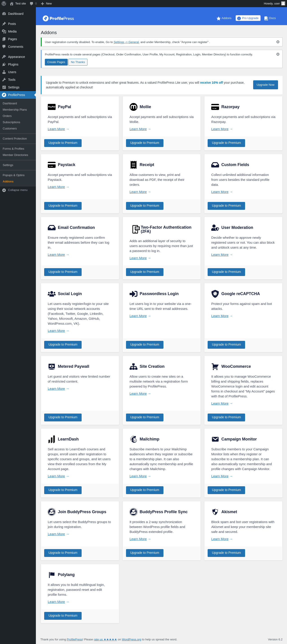Click the Docs book icon
Image resolution: width=287 pixels, height=644 pixels.
266,18
